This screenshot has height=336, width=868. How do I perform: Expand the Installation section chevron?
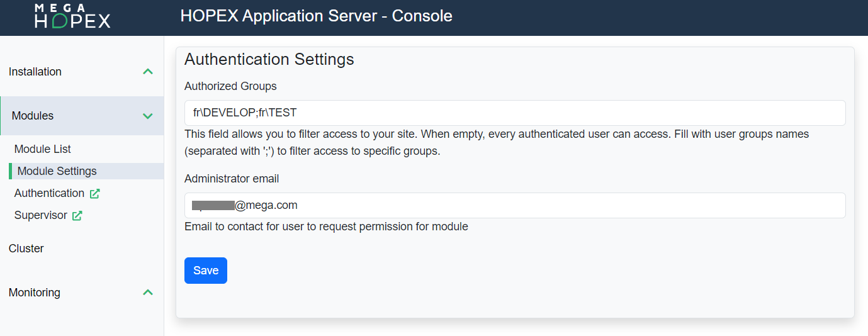click(x=148, y=72)
